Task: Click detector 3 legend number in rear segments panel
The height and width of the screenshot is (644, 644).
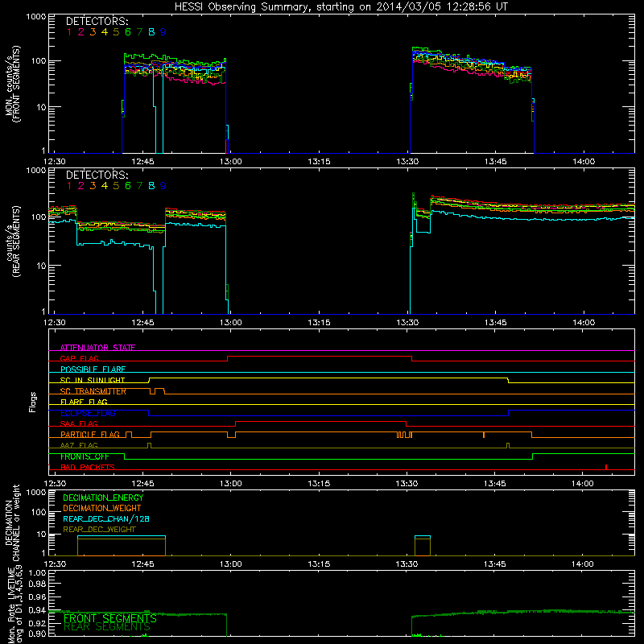Action: pos(93,186)
